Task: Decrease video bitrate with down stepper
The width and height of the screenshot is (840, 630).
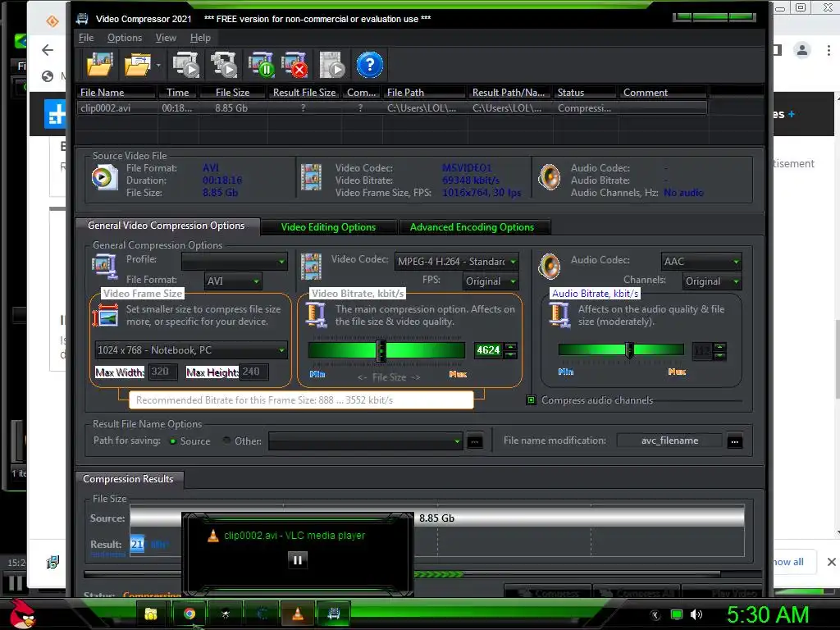Action: (x=511, y=354)
